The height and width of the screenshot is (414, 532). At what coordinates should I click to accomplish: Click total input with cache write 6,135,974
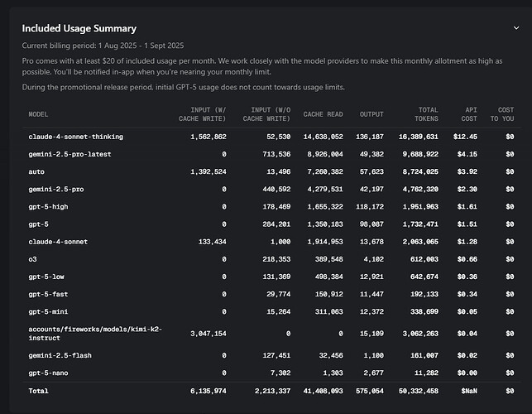(208, 391)
